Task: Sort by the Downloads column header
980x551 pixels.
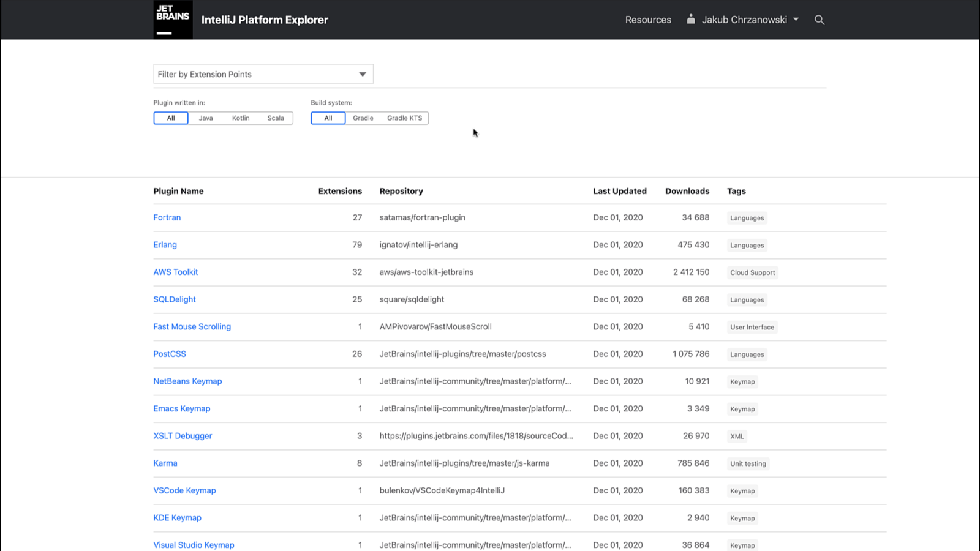Action: (687, 191)
